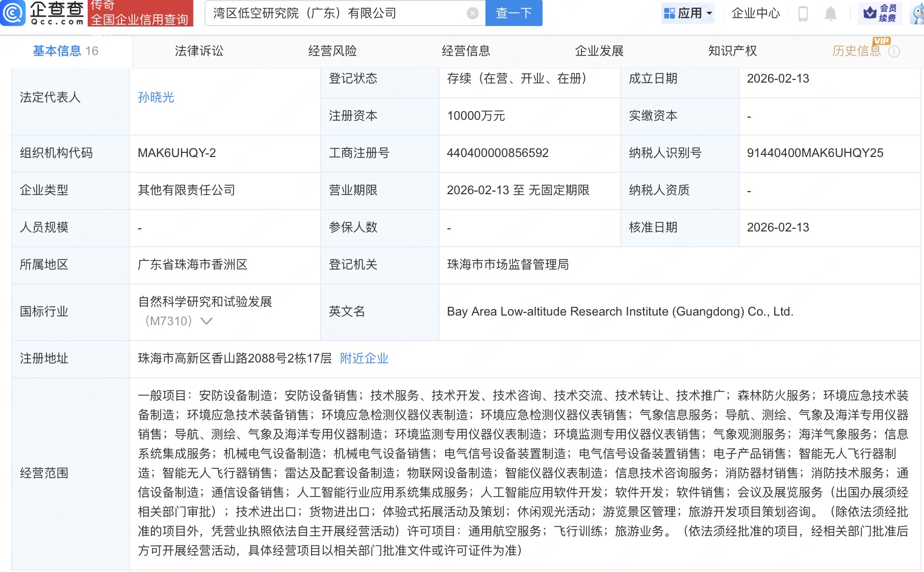Open the penguin customer service icon
The width and height of the screenshot is (924, 572).
coord(914,14)
